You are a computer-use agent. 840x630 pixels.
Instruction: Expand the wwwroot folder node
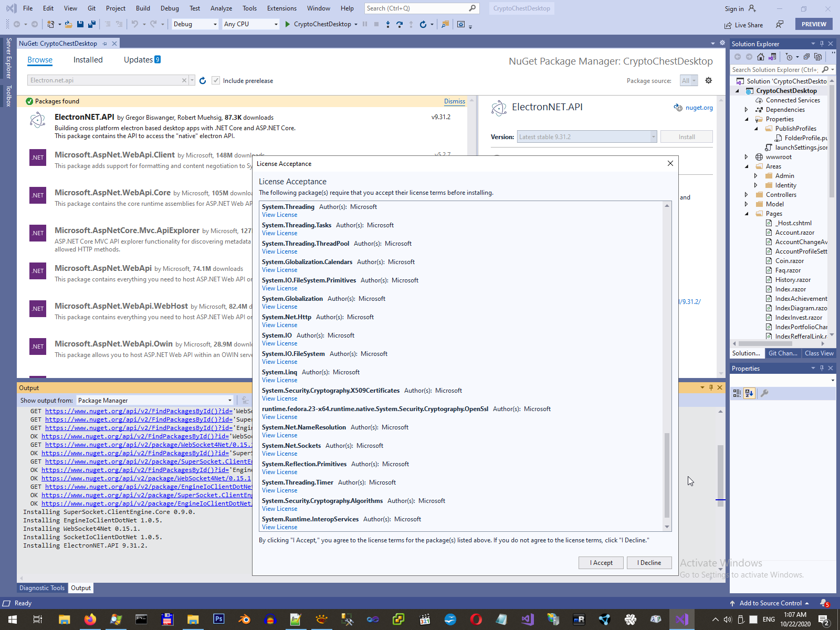(746, 157)
